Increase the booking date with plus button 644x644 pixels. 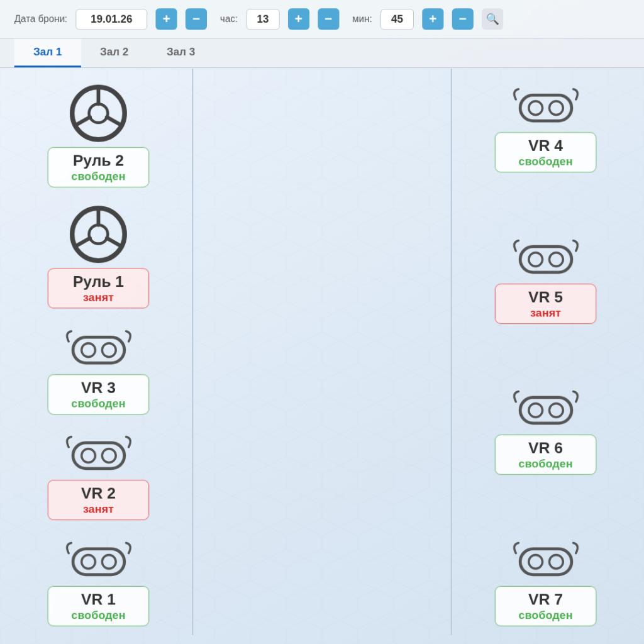pyautogui.click(x=166, y=19)
